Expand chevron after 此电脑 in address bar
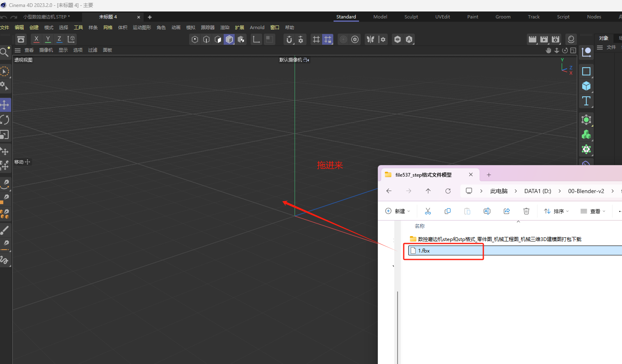 481,191
